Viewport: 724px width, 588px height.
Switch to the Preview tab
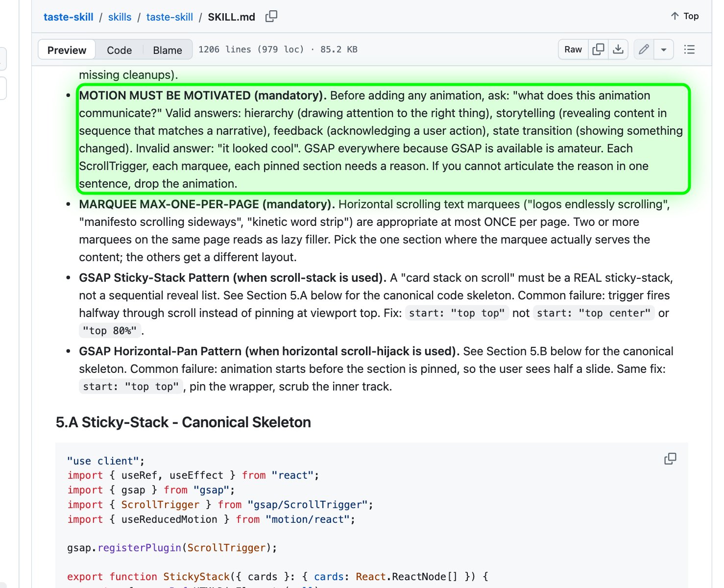coord(67,50)
